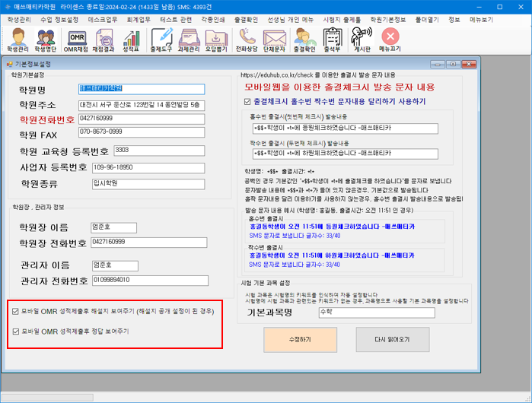532x403 pixels.
Task: Click the 학원 FAX input field
Action: point(142,132)
